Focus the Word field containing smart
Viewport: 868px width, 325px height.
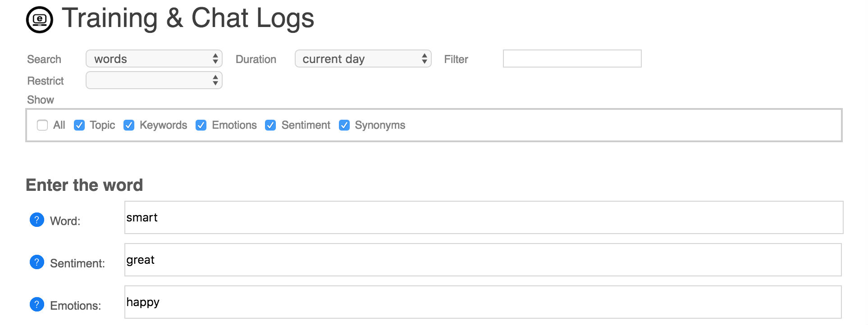(483, 217)
